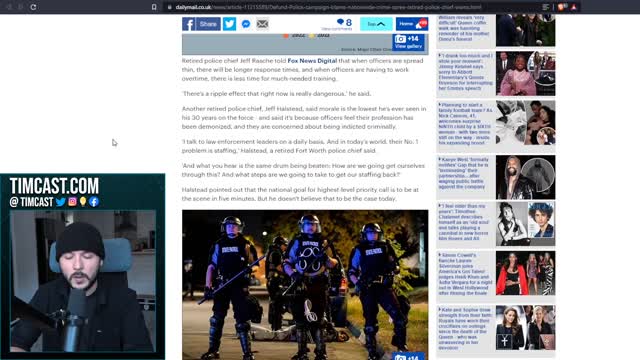Open the Brave Rewards triangle icon
The height and width of the screenshot is (360, 640).
pos(574,7)
